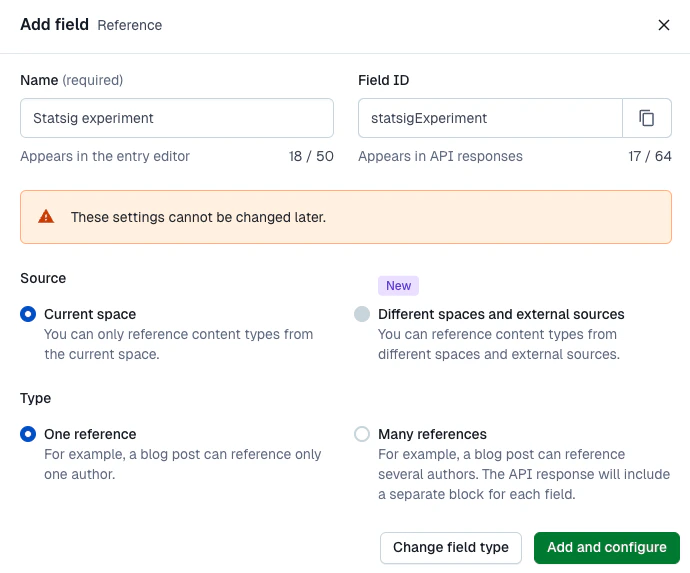Click the Change field type button

[450, 548]
